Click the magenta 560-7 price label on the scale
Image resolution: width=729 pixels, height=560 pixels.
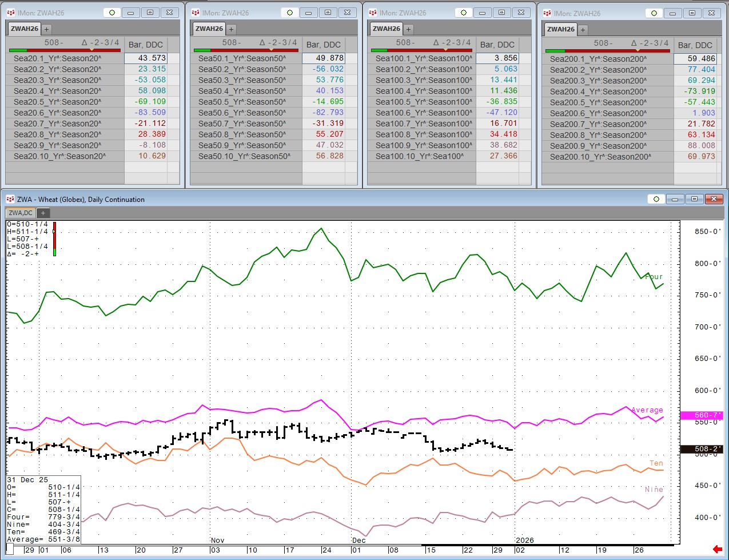(708, 415)
